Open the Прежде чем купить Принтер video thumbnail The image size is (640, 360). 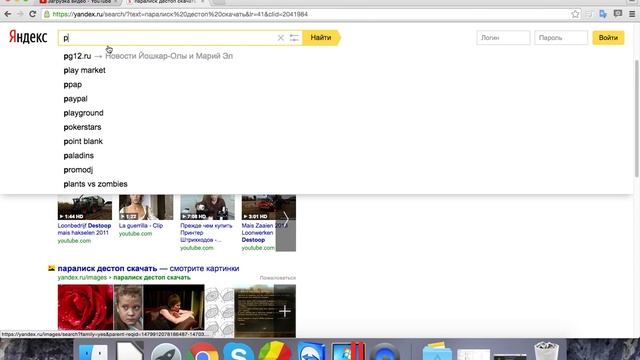207,207
